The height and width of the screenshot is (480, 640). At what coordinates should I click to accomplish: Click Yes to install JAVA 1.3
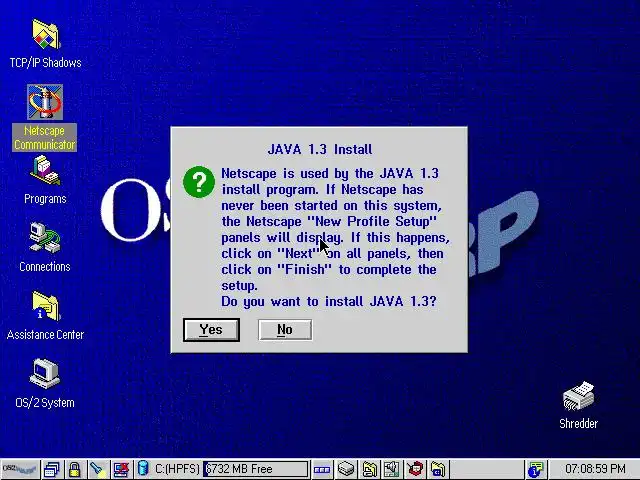point(211,330)
